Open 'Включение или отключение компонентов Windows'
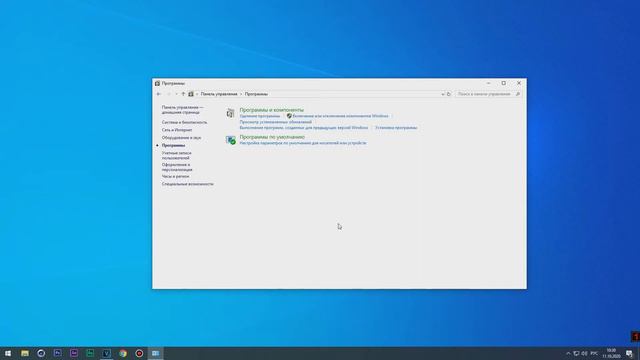The image size is (640, 360). pyautogui.click(x=340, y=116)
